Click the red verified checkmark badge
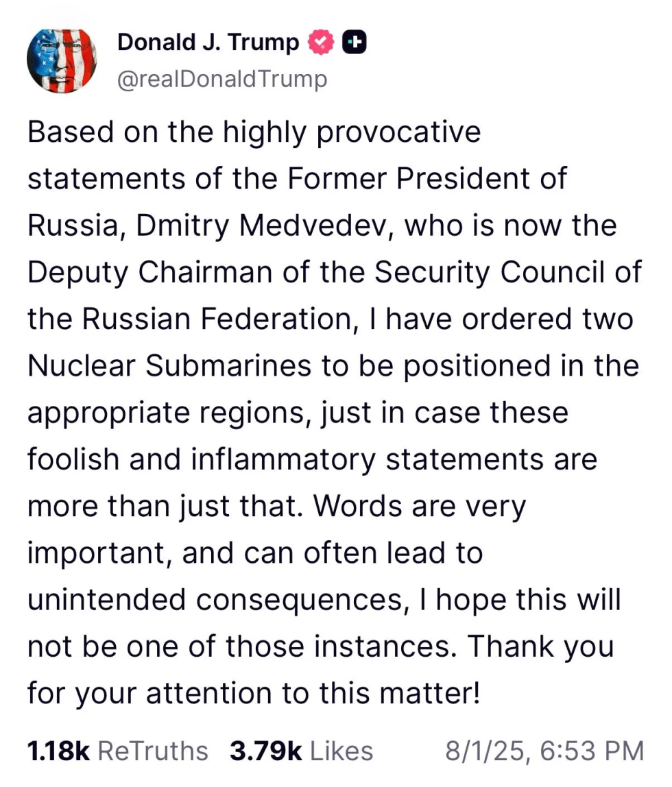The image size is (672, 787). (x=321, y=43)
